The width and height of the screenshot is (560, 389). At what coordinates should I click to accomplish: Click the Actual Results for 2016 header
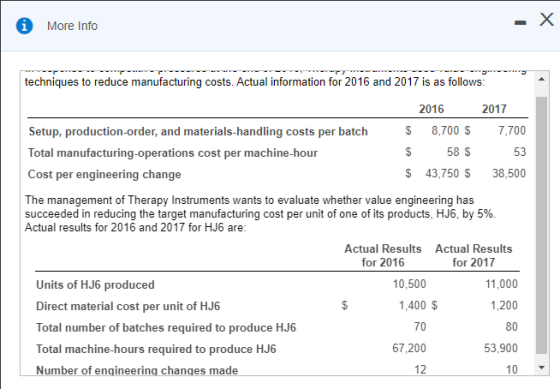[383, 256]
